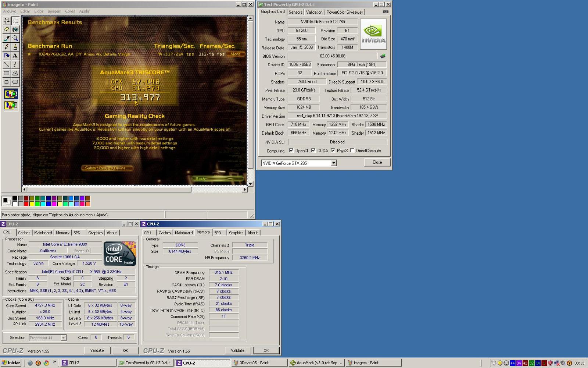Image resolution: width=588 pixels, height=368 pixels.
Task: Click the taskbar clock showing 08:13
Action: [579, 363]
